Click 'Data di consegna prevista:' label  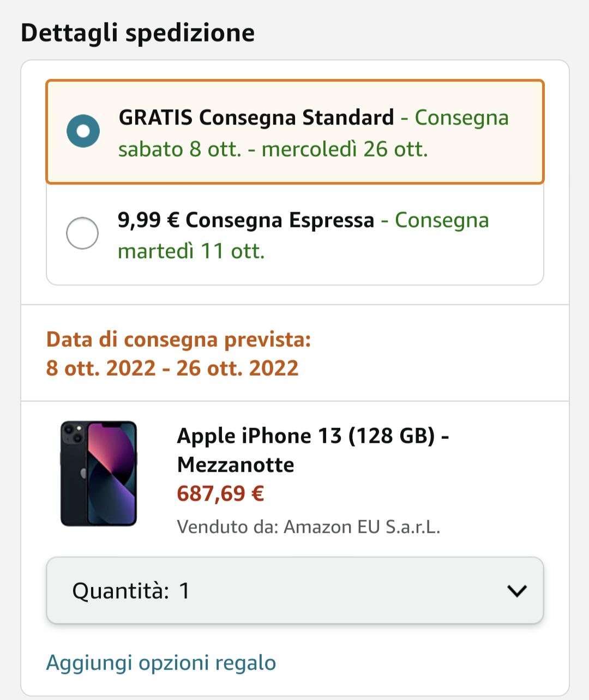point(178,340)
